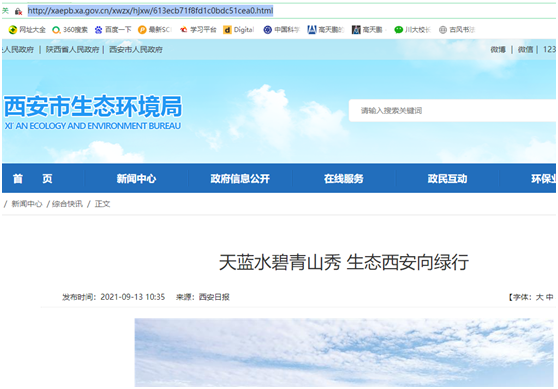
Task: Open the orange 最新SCI bookmark icon
Action: pos(142,30)
